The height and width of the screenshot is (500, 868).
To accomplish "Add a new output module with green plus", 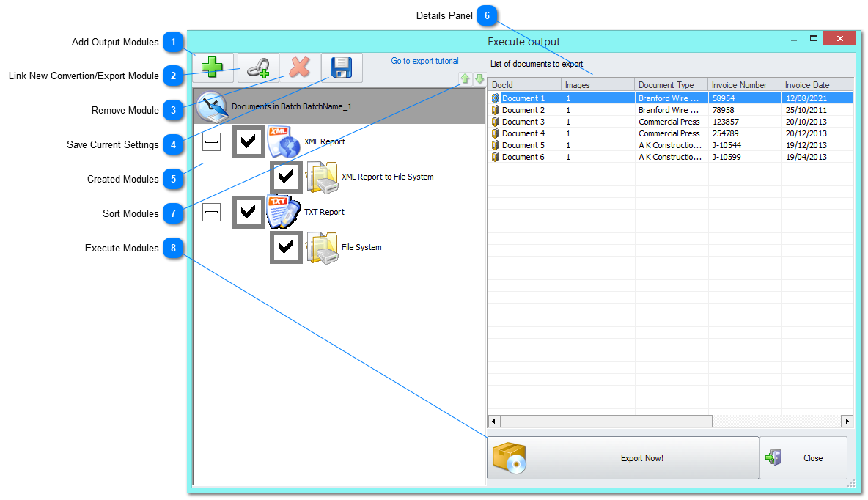I will point(213,67).
